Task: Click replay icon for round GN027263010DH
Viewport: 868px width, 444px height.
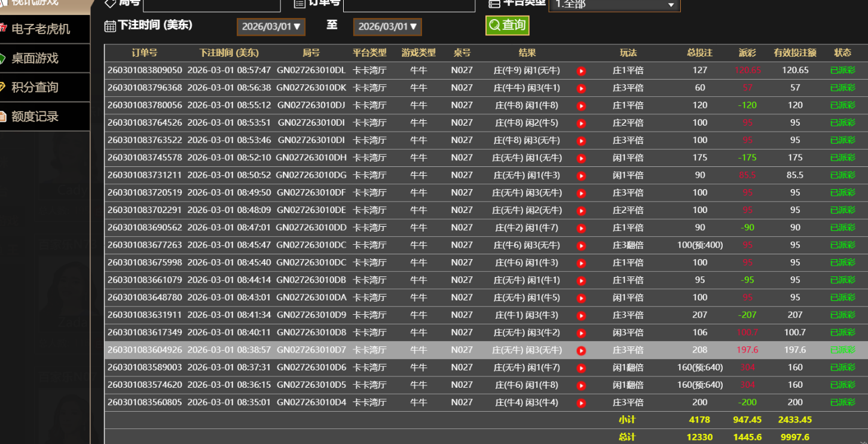Action: (x=580, y=159)
